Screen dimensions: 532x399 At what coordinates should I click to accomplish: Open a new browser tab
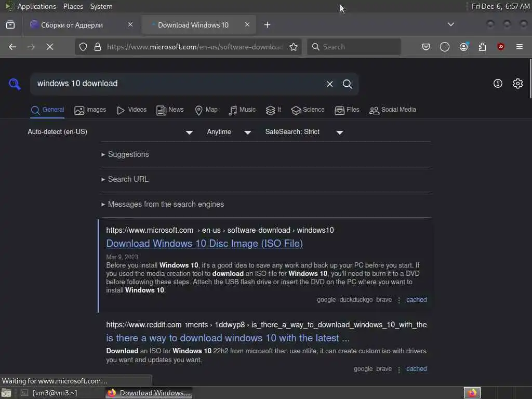click(x=268, y=25)
